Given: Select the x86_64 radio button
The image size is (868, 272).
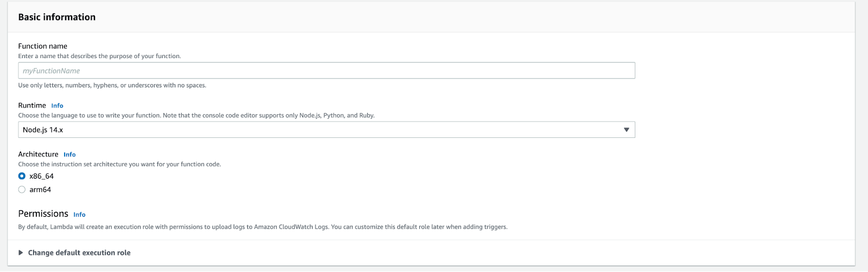Looking at the screenshot, I should point(22,176).
